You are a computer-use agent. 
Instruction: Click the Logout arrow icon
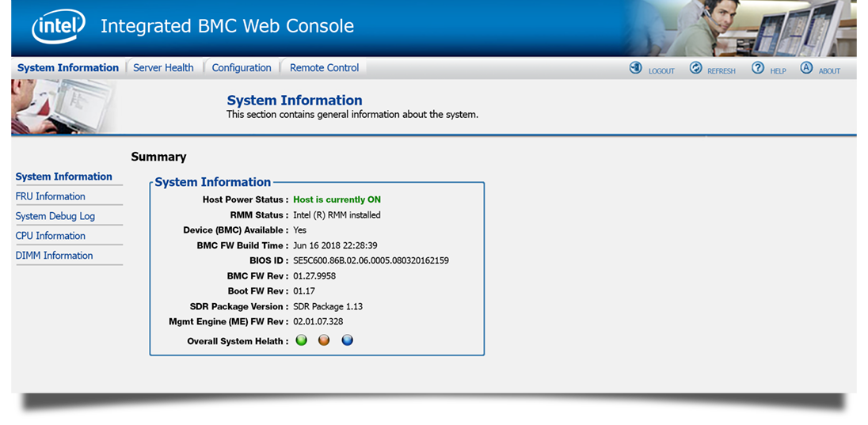(635, 68)
